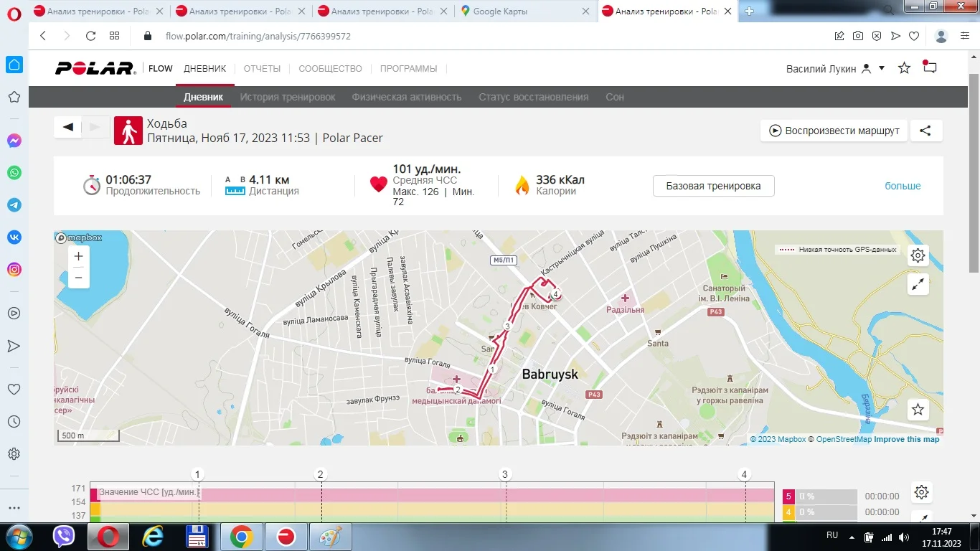Go back in browser history
Image resolution: width=980 pixels, height=551 pixels.
pos(43,36)
